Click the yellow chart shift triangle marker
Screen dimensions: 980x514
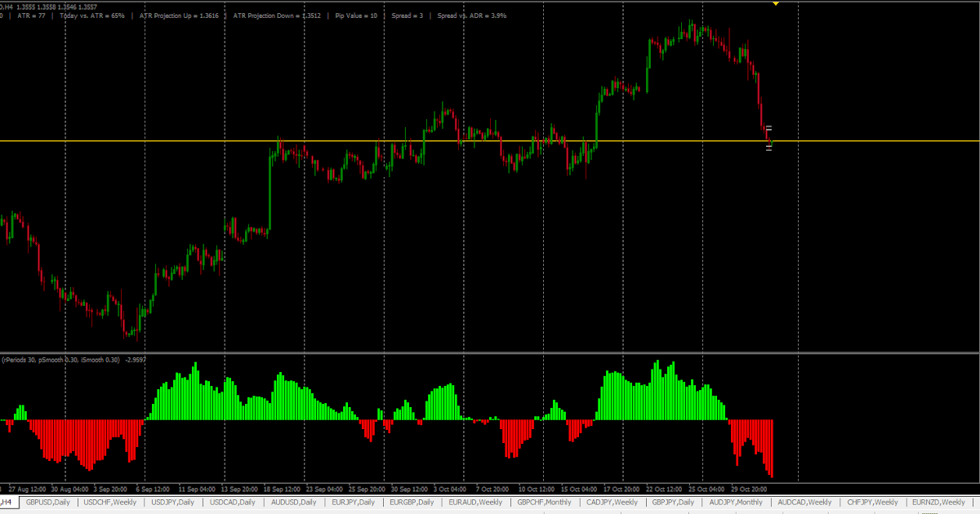775,3
